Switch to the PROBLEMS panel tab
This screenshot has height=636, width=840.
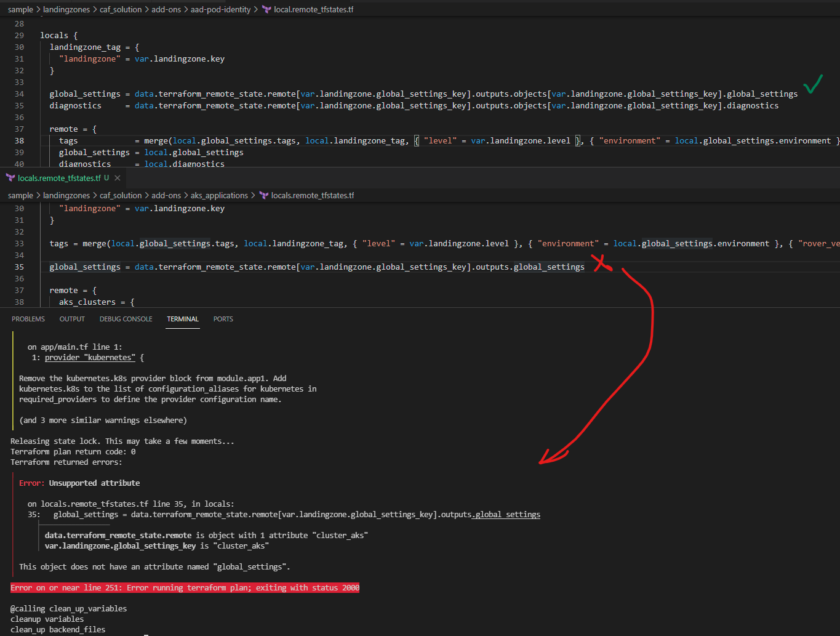click(28, 319)
